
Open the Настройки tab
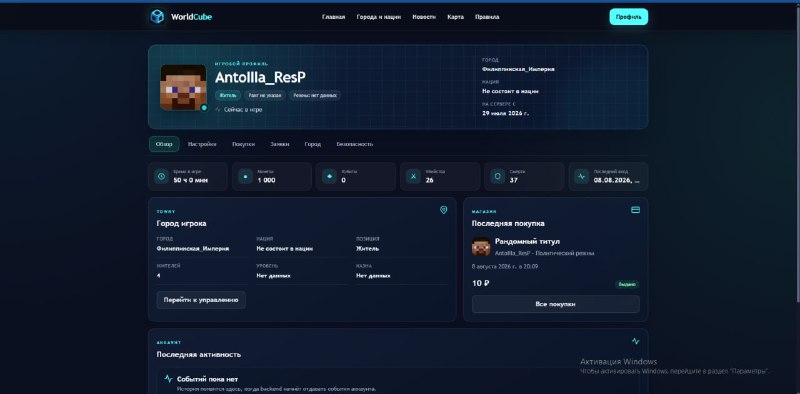click(202, 144)
